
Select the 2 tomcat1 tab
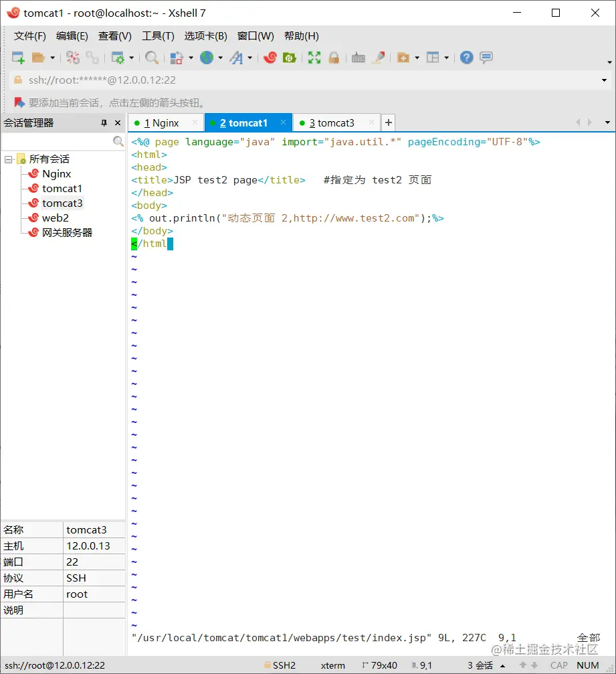tap(243, 123)
